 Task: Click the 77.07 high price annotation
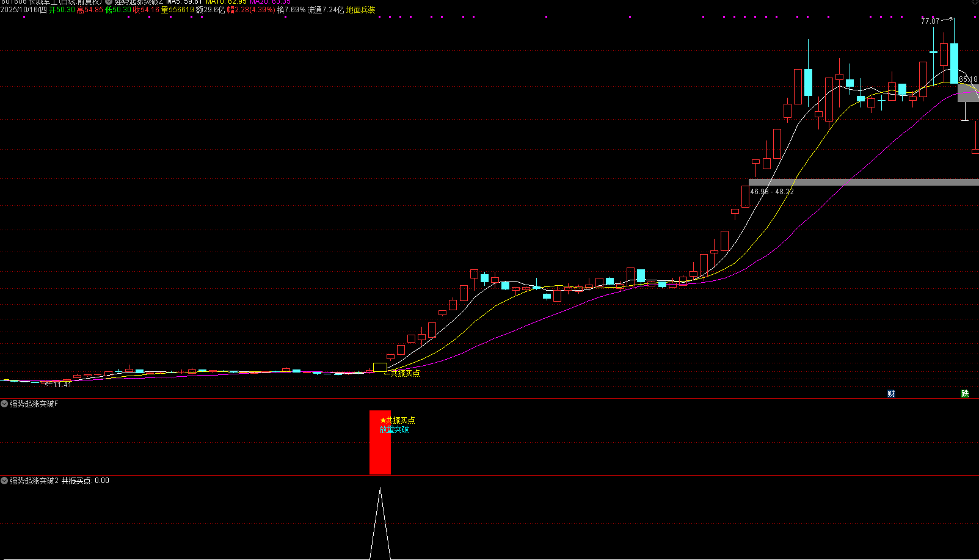click(930, 21)
